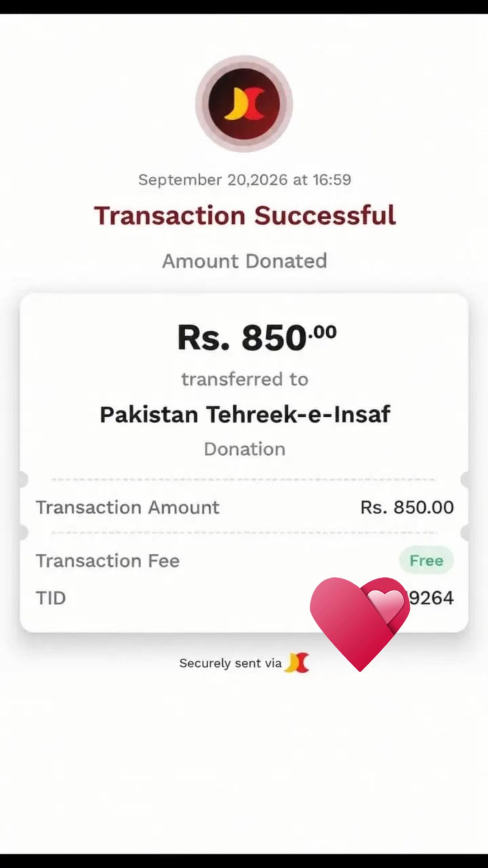
Task: Tap the September 20,2026 timestamp
Action: pos(244,179)
